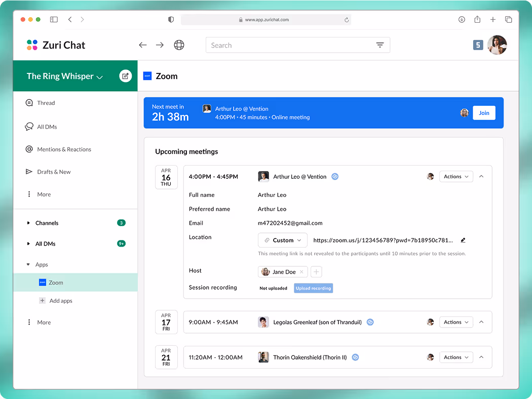
Task: Toggle Legolas Greenleaf meeting details chevron
Action: point(481,322)
